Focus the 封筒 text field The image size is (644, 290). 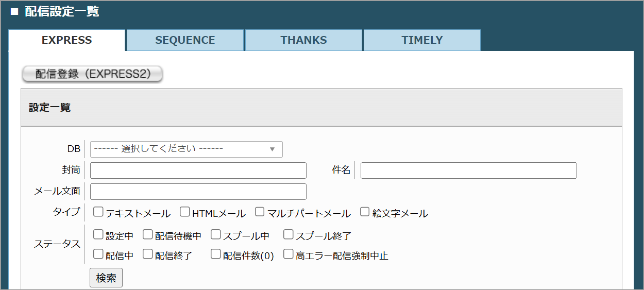pos(198,170)
